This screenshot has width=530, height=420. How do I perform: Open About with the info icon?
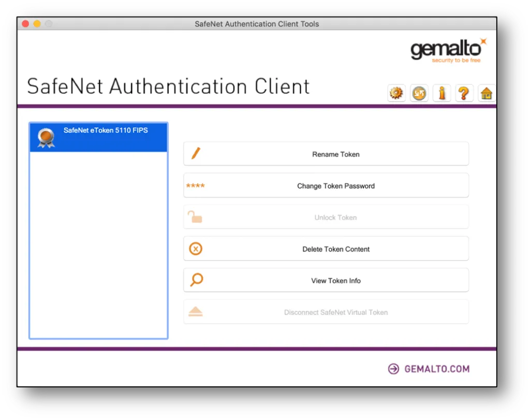click(441, 93)
